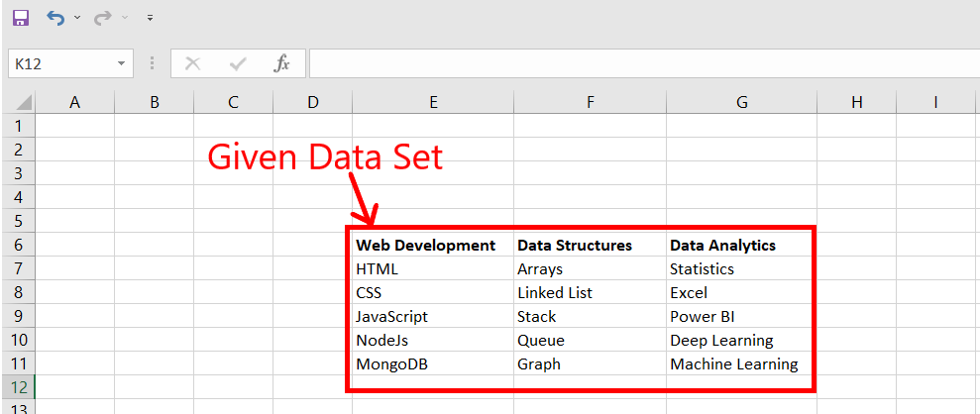Expand the Redo history dropdown arrow

(x=124, y=18)
